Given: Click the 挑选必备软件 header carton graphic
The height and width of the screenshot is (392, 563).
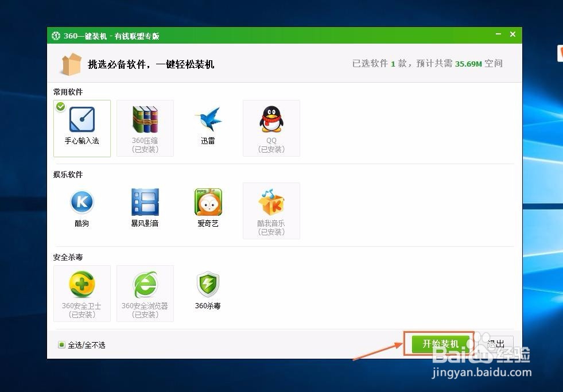Looking at the screenshot, I should (x=70, y=64).
